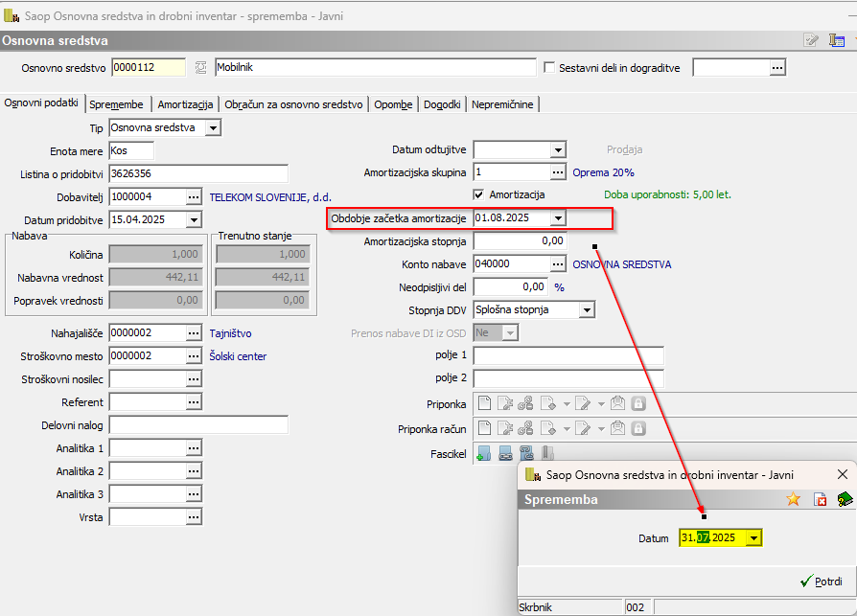
Task: Enable Sestavni deli in dograditve checkbox
Action: click(x=549, y=67)
